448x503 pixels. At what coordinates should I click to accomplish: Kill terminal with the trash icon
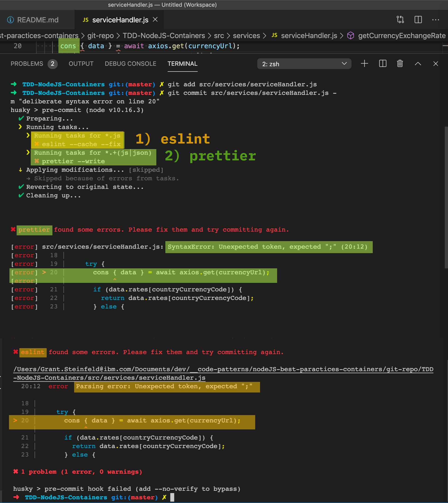click(400, 64)
